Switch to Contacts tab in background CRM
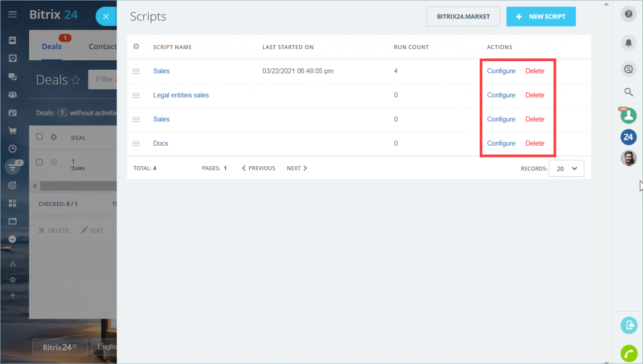The image size is (643, 364). tap(102, 47)
